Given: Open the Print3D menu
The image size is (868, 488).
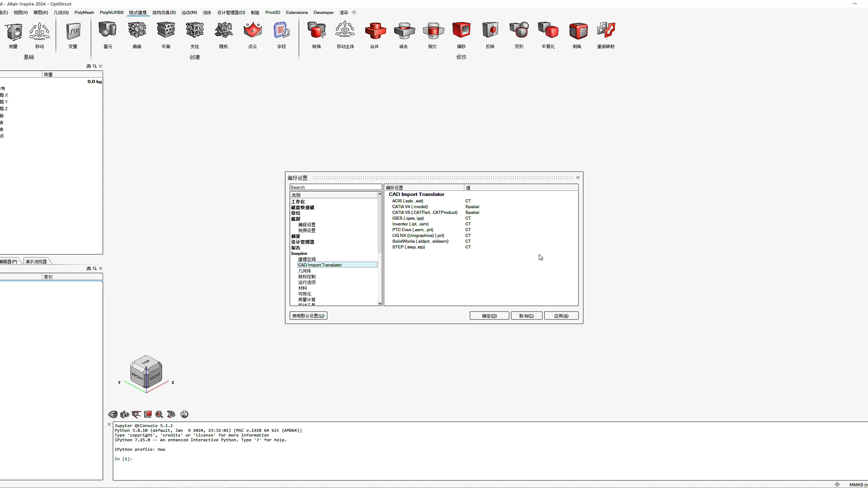Looking at the screenshot, I should pyautogui.click(x=273, y=12).
